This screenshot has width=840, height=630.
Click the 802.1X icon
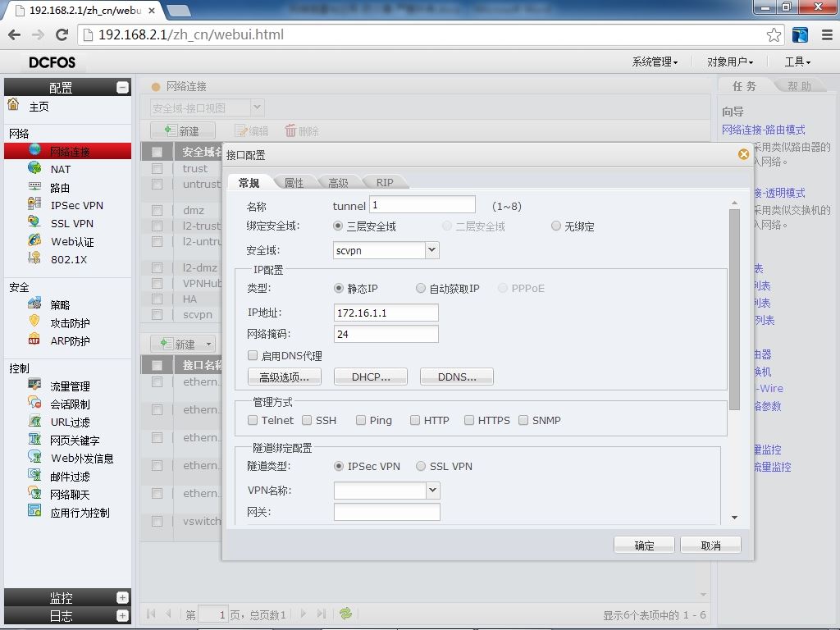(34, 258)
